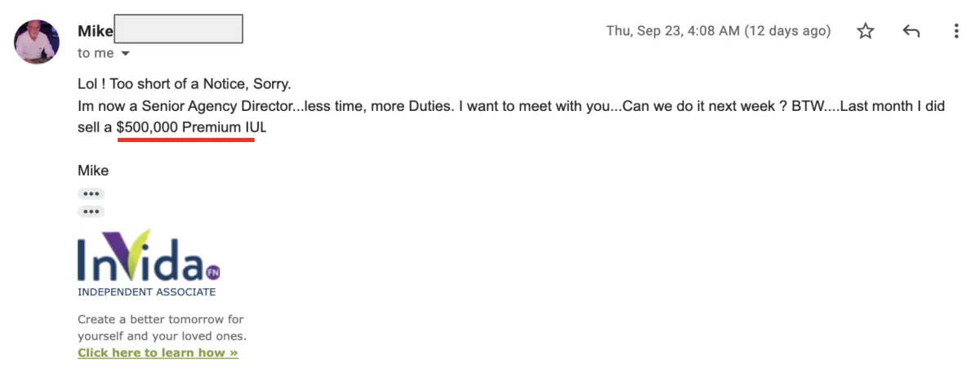Expand the second ellipsis button above logo
The height and width of the screenshot is (391, 980).
click(x=91, y=211)
